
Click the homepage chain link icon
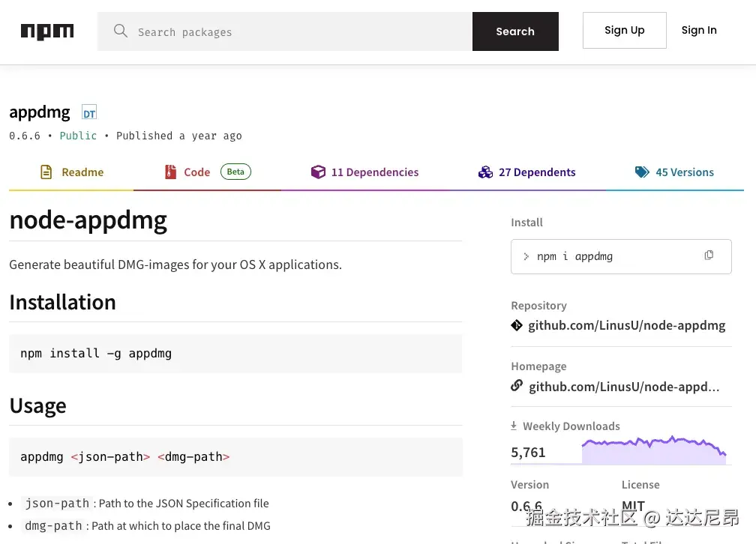pyautogui.click(x=517, y=386)
